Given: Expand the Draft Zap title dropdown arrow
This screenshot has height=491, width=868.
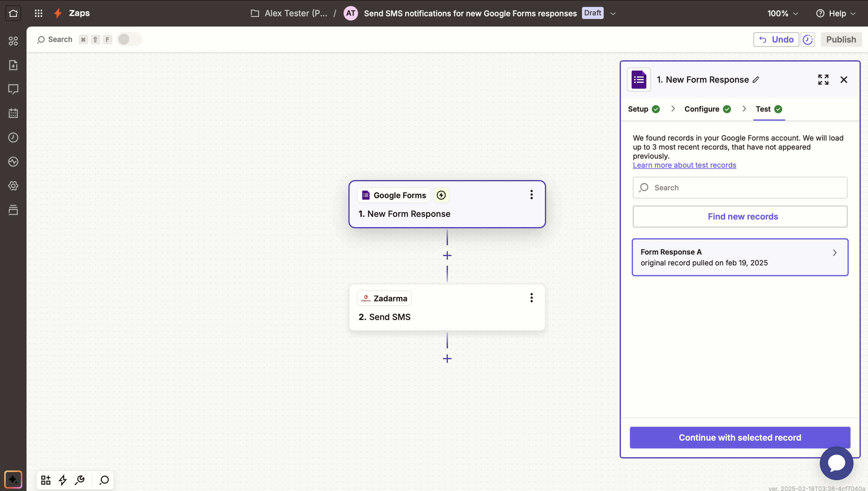Looking at the screenshot, I should [x=613, y=14].
